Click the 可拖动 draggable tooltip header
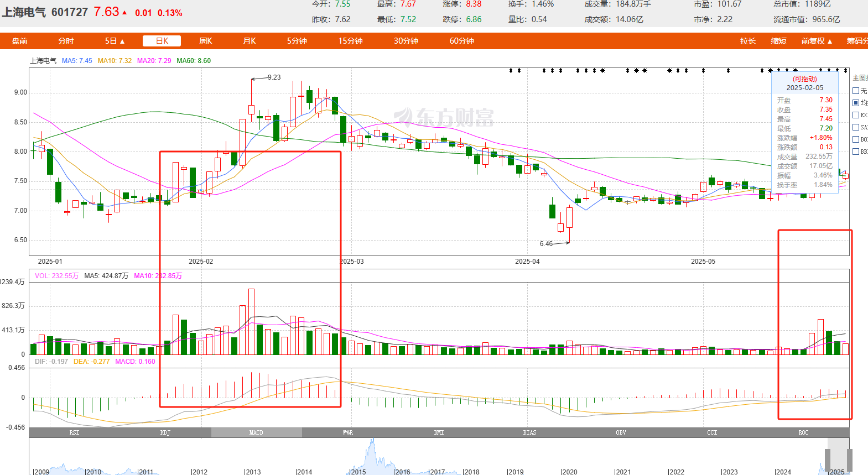Image resolution: width=868 pixels, height=475 pixels. pyautogui.click(x=805, y=79)
